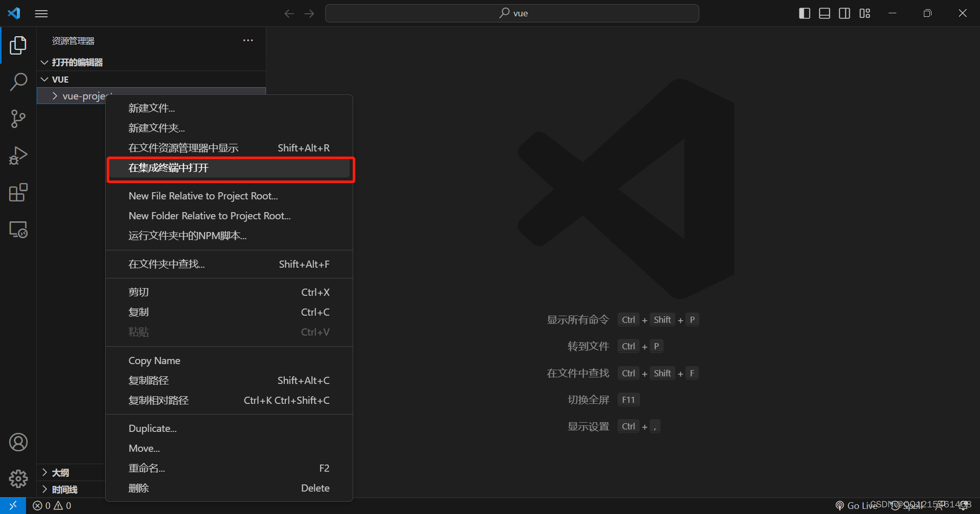Go back with the left arrow
Screen dimensions: 980x514
289,14
